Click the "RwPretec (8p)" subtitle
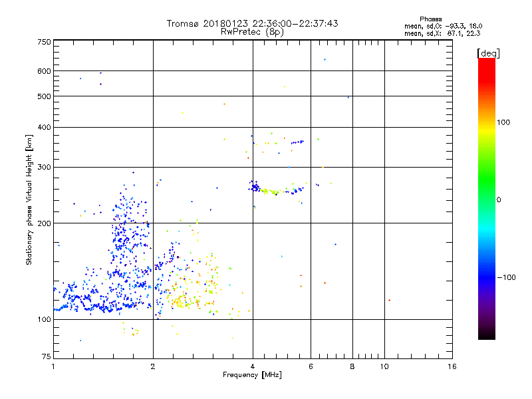532x399 pixels. point(252,32)
